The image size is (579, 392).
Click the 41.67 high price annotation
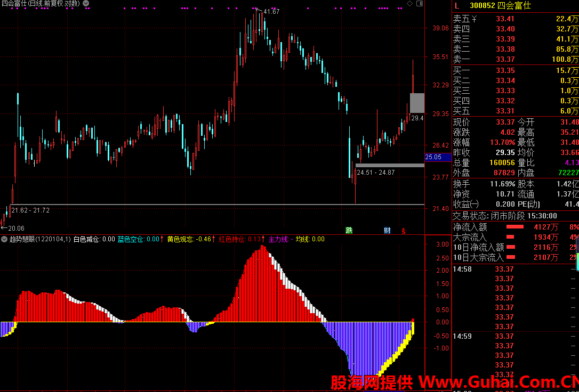[271, 12]
